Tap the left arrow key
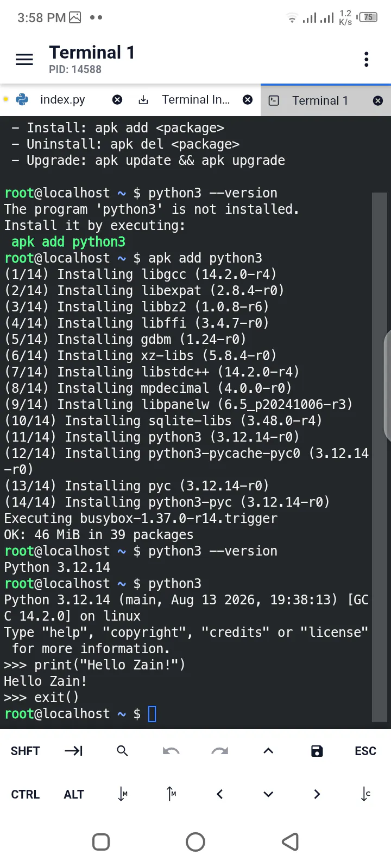This screenshot has width=391, height=868. coord(219,794)
